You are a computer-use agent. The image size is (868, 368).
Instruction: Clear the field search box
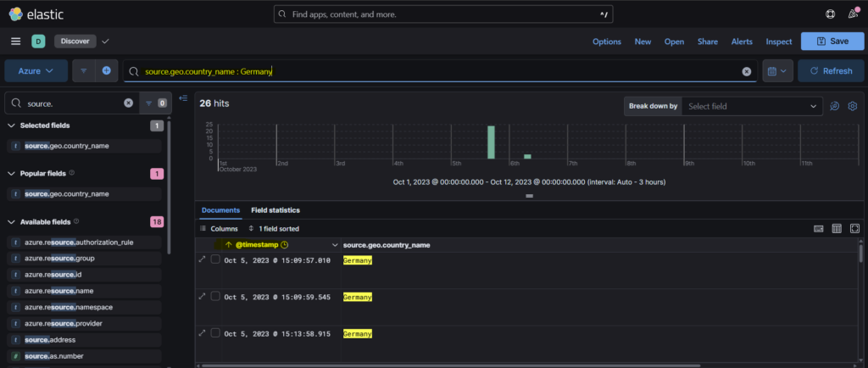[129, 103]
